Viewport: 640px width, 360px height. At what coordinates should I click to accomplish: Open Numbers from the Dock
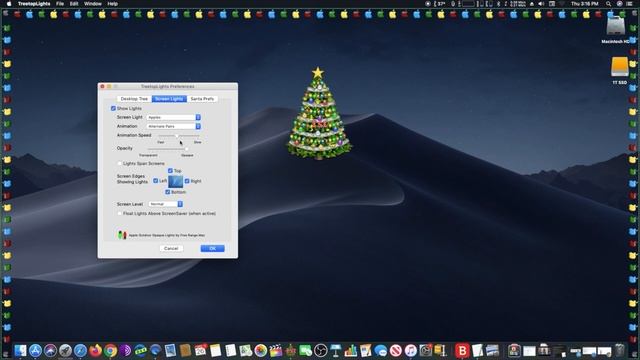[351, 350]
